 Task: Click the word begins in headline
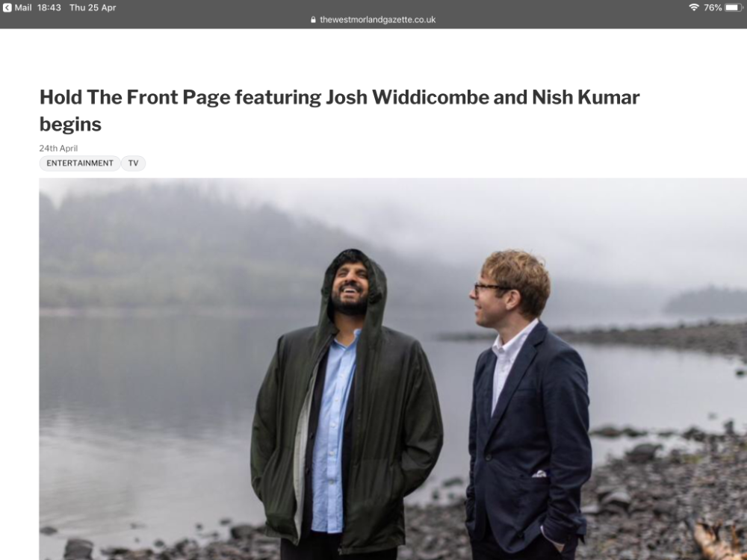coord(70,124)
